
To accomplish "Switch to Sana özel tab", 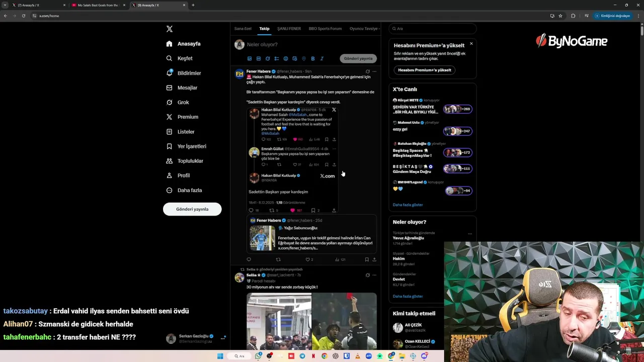I will click(243, 29).
